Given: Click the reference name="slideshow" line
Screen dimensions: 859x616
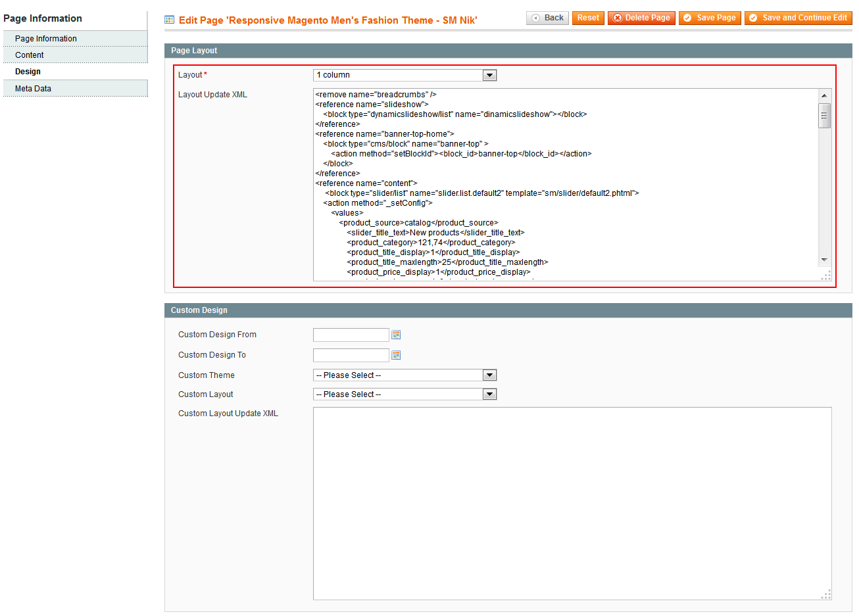Looking at the screenshot, I should click(x=372, y=105).
